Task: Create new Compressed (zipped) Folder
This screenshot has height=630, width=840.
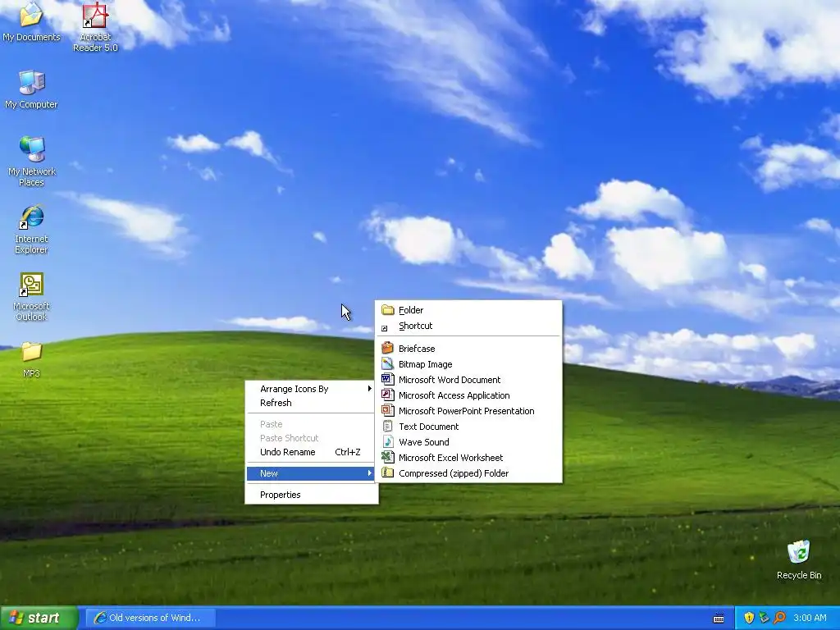Action: click(468, 473)
